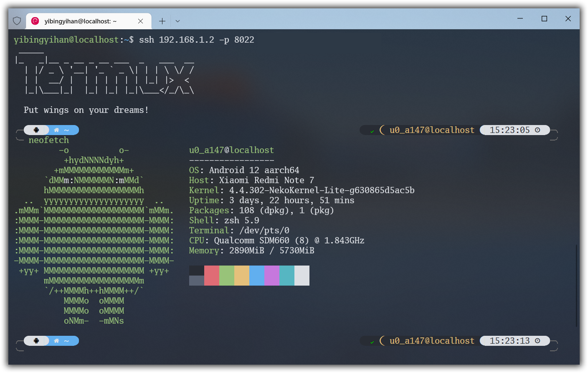
Task: Open the tab list dropdown chevron
Action: pos(177,20)
